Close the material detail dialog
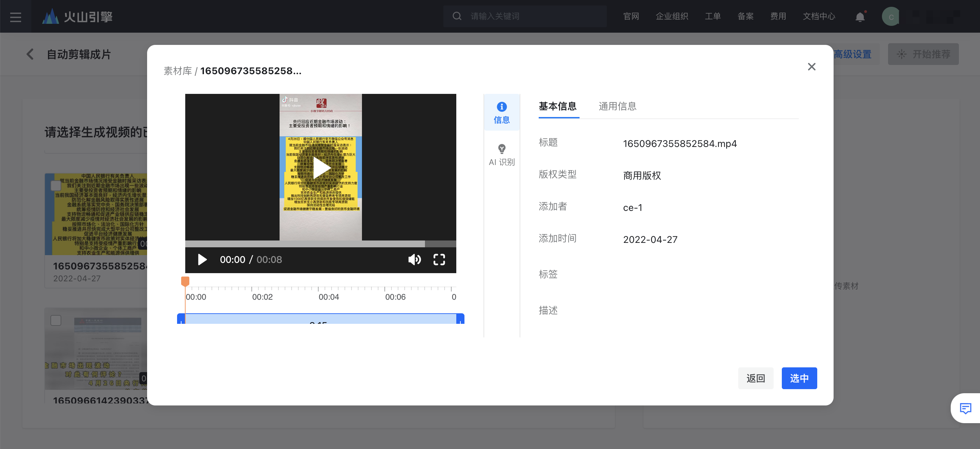980x449 pixels. click(x=811, y=67)
